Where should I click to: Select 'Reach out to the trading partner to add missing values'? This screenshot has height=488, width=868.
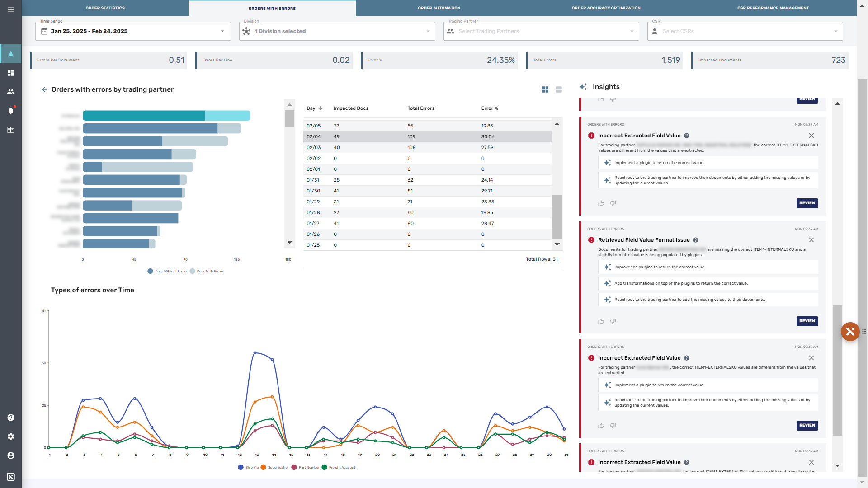click(x=708, y=300)
